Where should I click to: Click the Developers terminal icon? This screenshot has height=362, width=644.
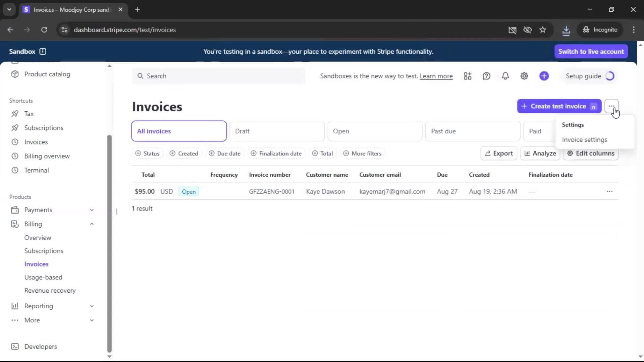coord(15,347)
